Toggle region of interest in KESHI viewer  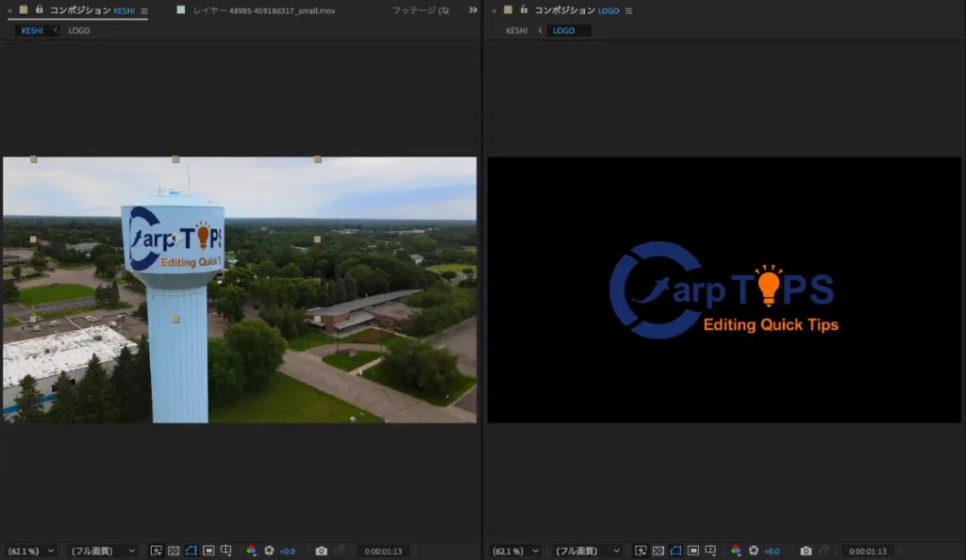(x=208, y=551)
